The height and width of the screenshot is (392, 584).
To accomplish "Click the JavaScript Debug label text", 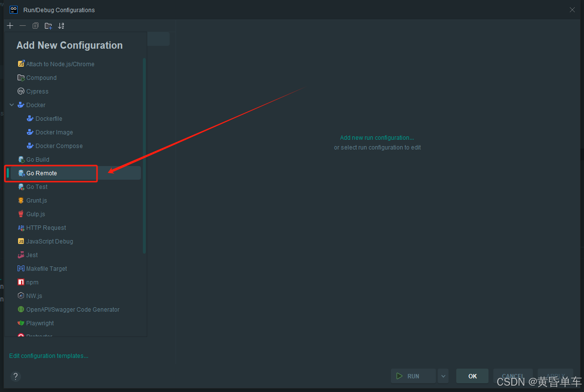I will tap(50, 242).
